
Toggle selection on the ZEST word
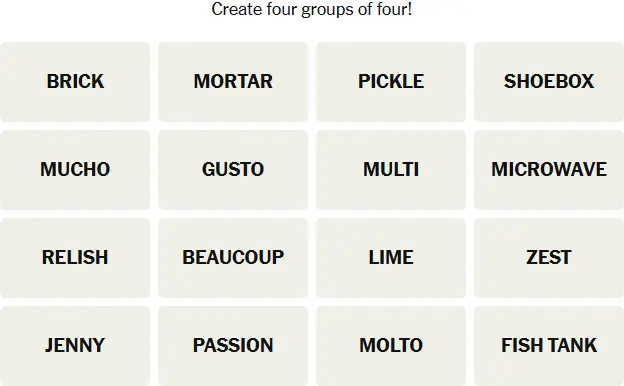[x=549, y=258]
